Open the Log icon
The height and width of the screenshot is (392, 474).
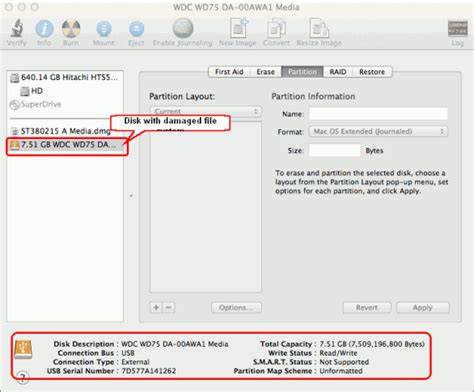pos(457,28)
